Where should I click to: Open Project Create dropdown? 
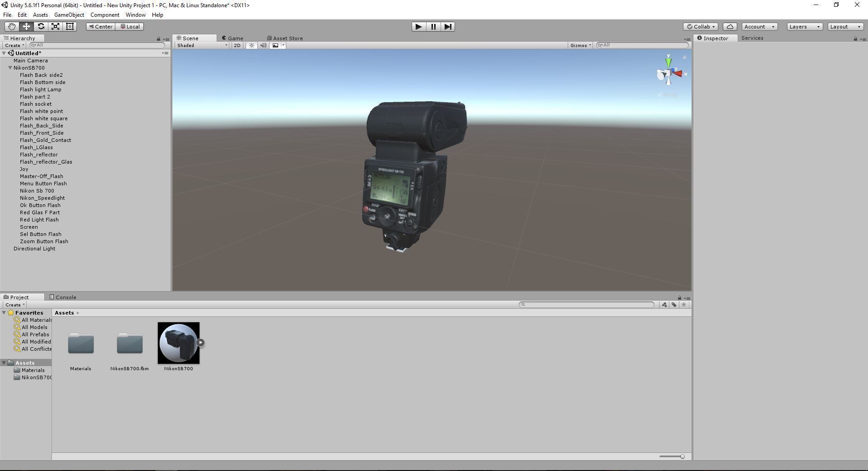tap(14, 305)
